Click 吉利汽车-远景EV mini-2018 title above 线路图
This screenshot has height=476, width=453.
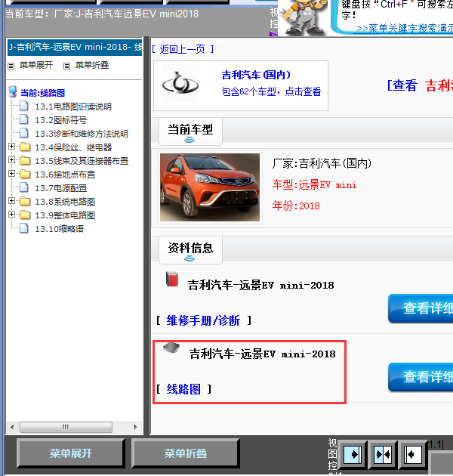263,354
